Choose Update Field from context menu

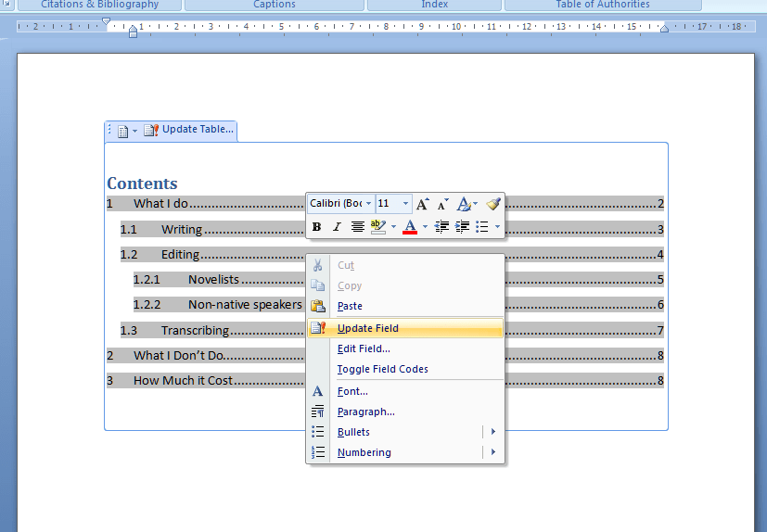[367, 328]
